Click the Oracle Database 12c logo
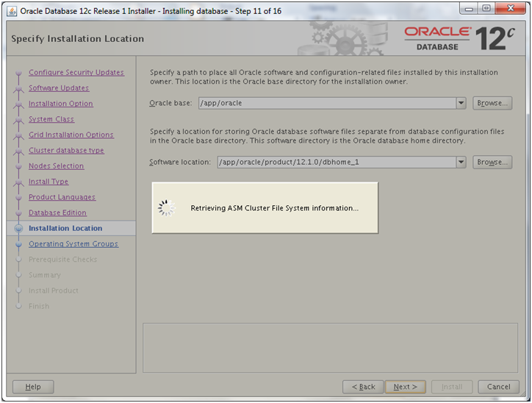 [x=459, y=38]
